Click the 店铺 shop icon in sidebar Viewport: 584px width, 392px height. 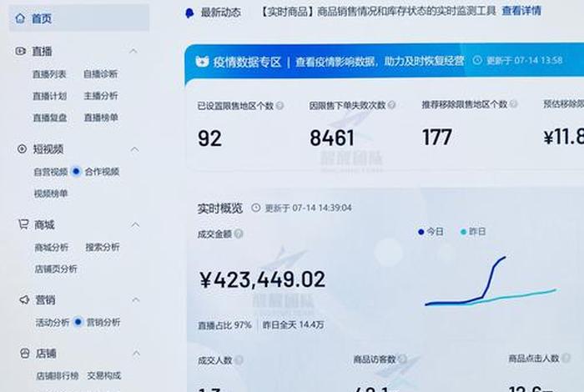23,354
